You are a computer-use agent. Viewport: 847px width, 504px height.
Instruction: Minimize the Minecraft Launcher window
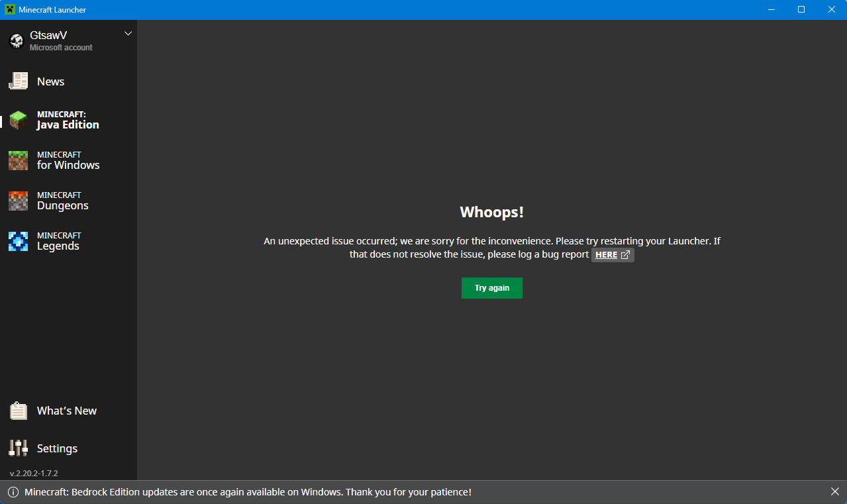(771, 9)
